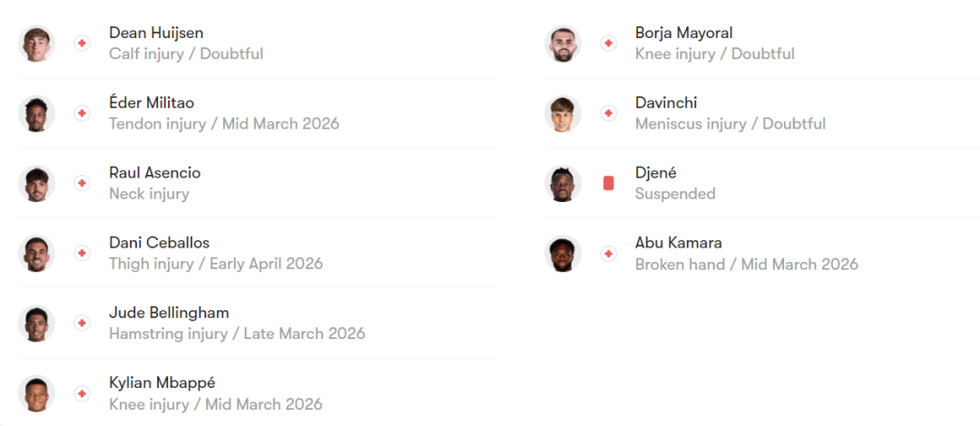
Task: Select Djené's player avatar
Action: coord(563,183)
